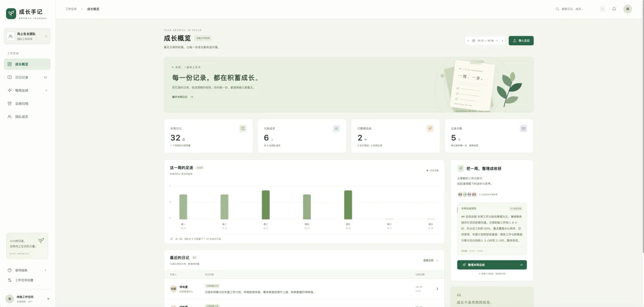
Task: Click the sparkle icon beside 把一周，整理成收获
Action: click(460, 169)
